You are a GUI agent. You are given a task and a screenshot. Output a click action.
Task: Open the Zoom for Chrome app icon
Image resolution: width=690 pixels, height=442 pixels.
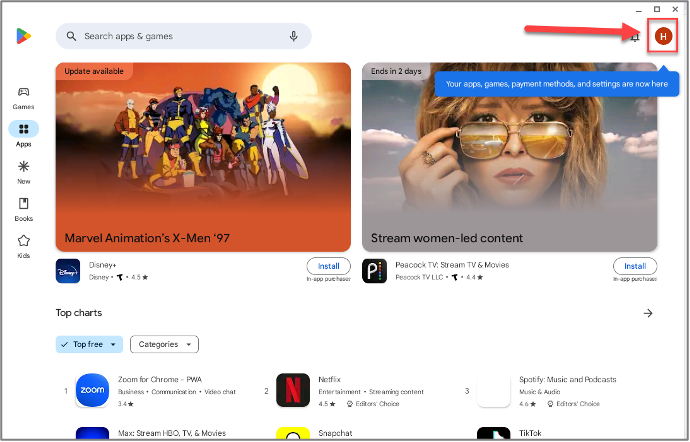(x=91, y=390)
